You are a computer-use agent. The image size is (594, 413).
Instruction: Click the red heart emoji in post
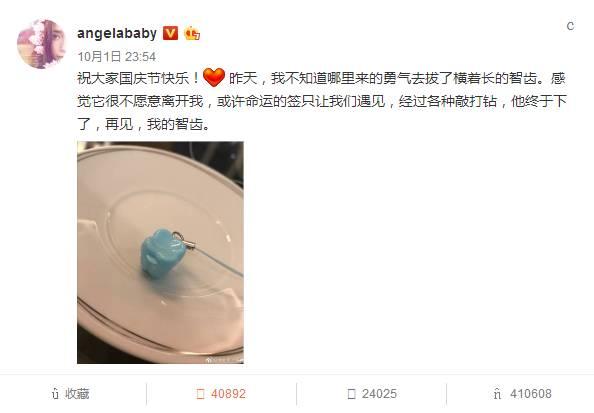point(214,77)
